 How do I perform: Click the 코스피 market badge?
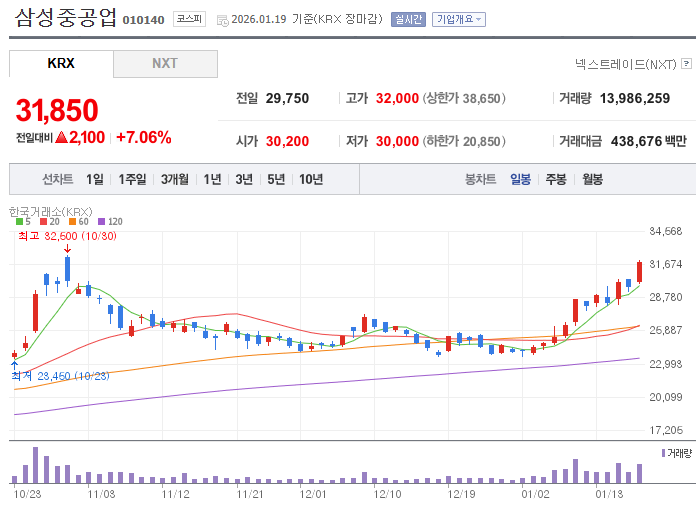point(189,19)
